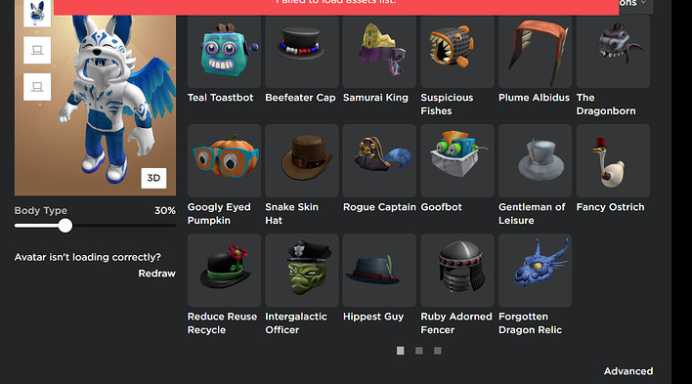Go to the first page indicator

[x=400, y=350]
